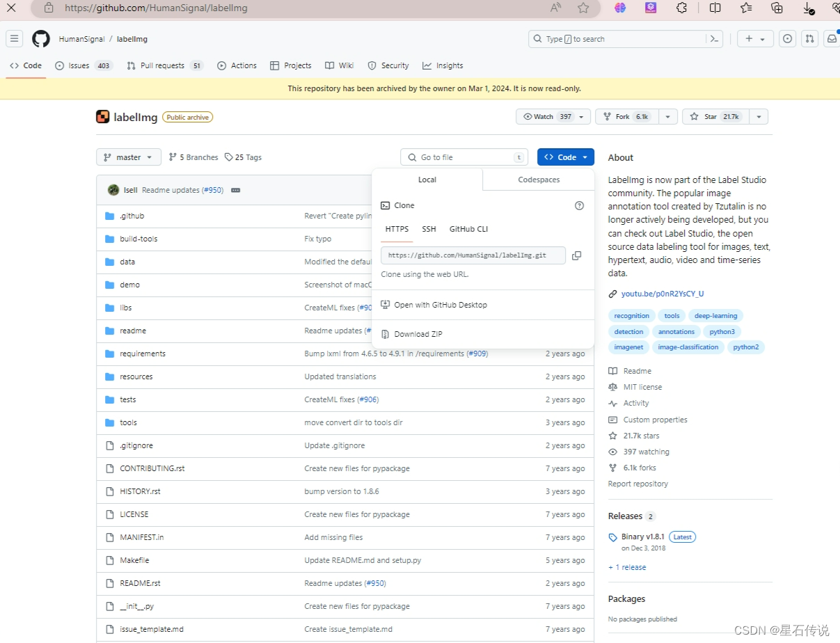Go to GitHub home via Octocat logo
This screenshot has width=840, height=643.
click(41, 39)
